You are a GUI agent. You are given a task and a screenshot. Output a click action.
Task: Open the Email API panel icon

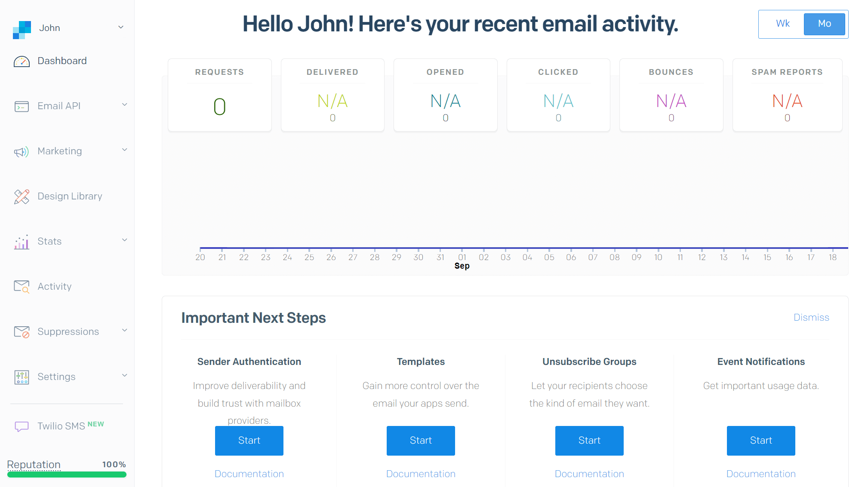[x=22, y=106]
